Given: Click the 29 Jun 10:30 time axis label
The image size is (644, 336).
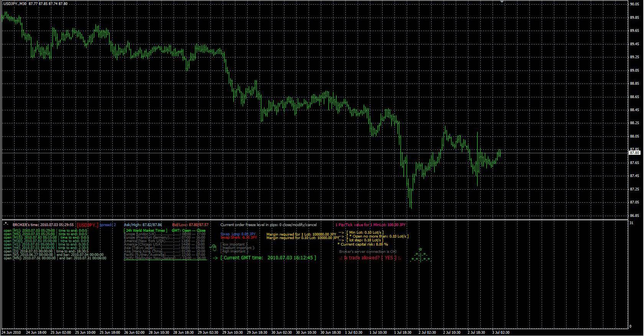Looking at the screenshot, I should [233, 333].
